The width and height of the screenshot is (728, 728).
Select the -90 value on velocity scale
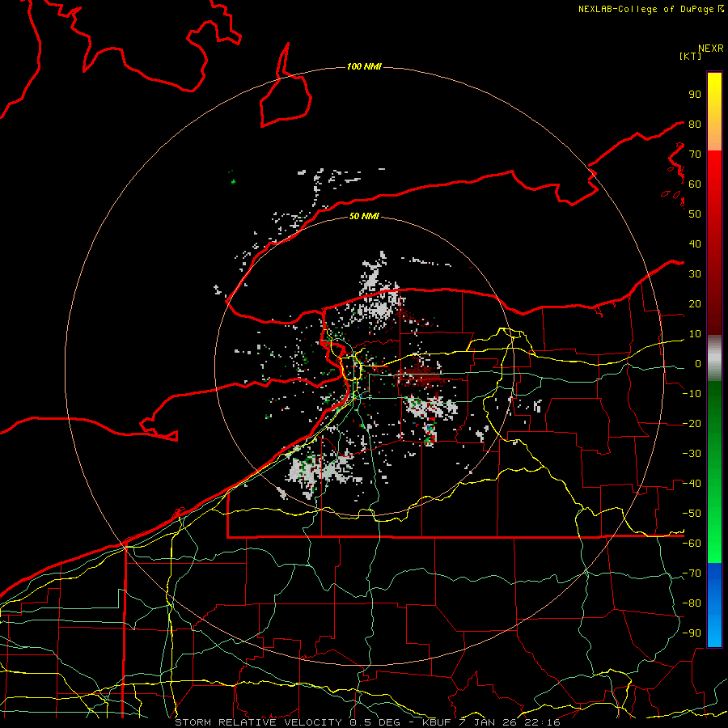692,633
